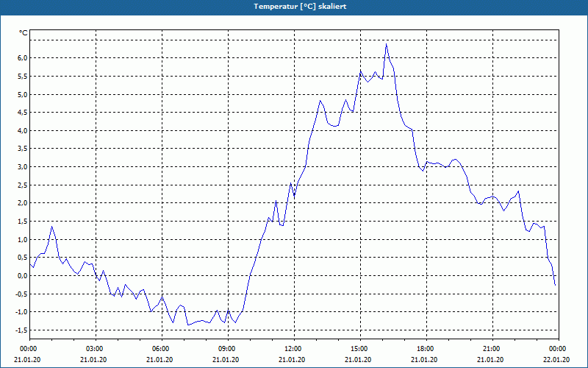Click the 2,0 y-axis value
The height and width of the screenshot is (368, 588).
[x=23, y=203]
